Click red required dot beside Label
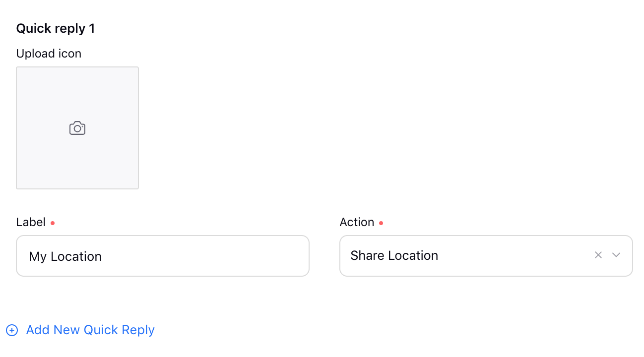The width and height of the screenshot is (644, 357). [x=53, y=223]
